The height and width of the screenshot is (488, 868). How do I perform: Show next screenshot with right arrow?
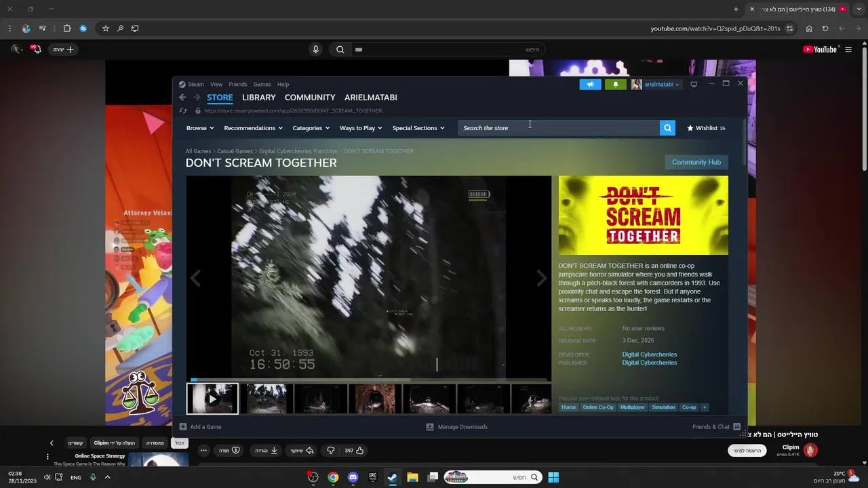coord(541,279)
